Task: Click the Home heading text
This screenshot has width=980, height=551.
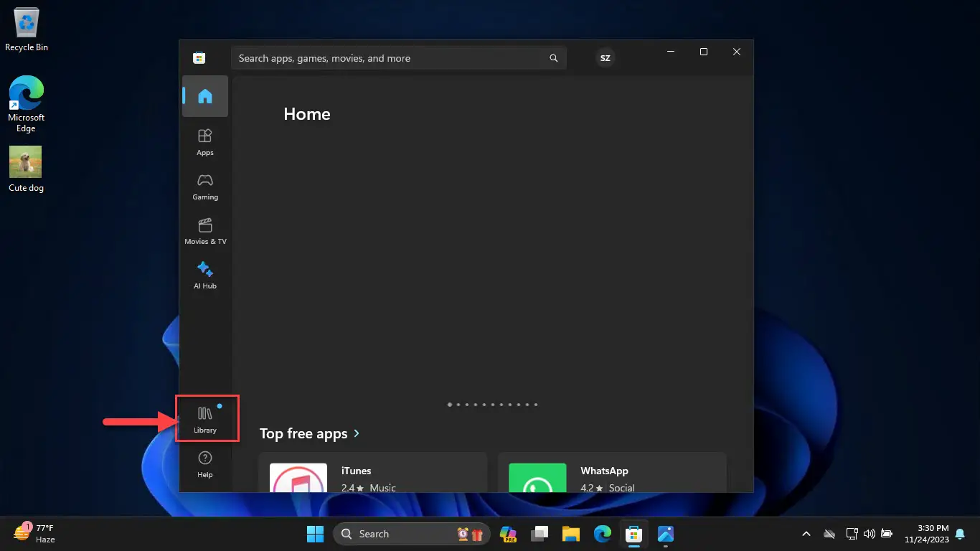Action: click(307, 114)
